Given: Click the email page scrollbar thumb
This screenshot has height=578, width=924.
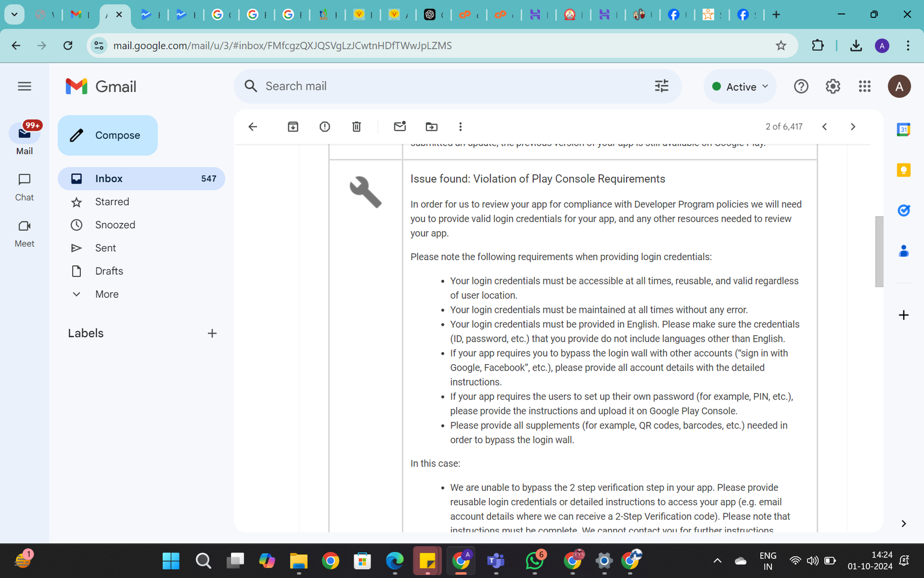Looking at the screenshot, I should click(x=879, y=251).
